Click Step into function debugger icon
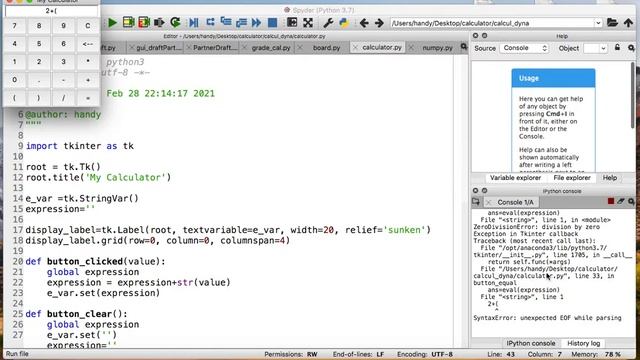This screenshot has width=640, height=360. pos(226,22)
